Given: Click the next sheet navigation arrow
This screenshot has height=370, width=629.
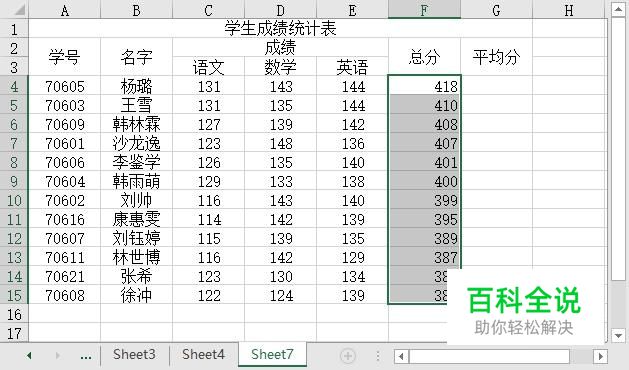Looking at the screenshot, I should point(58,356).
